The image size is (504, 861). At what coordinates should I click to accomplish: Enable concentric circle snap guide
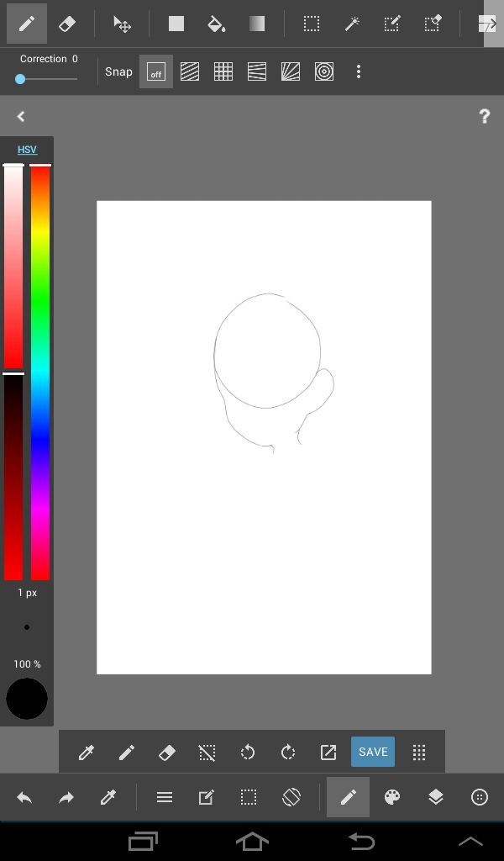pos(324,71)
